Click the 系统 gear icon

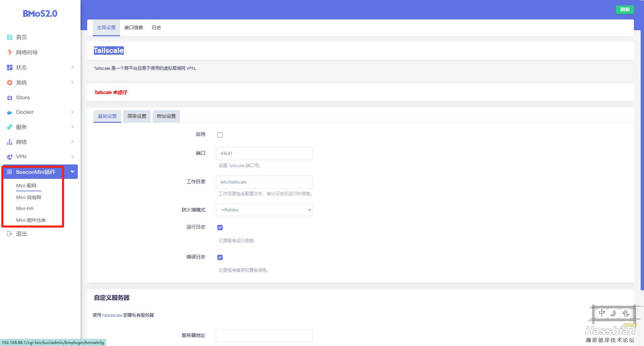coord(10,83)
